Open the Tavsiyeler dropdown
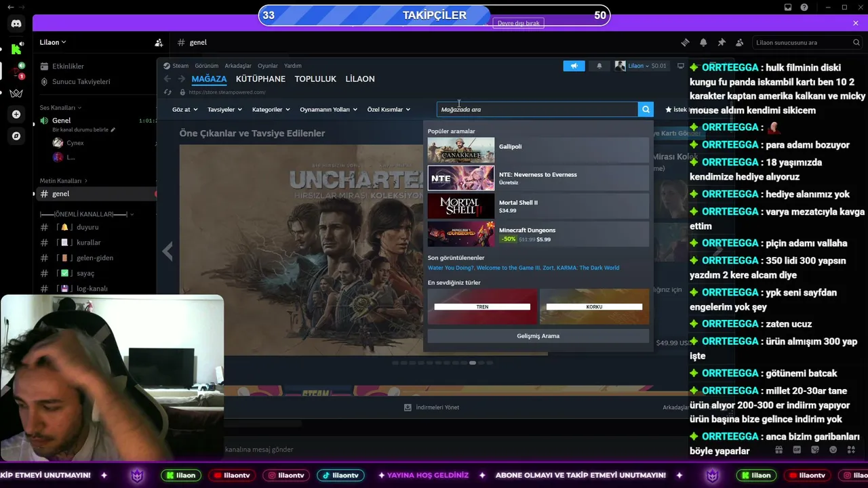This screenshot has width=868, height=488. point(224,110)
